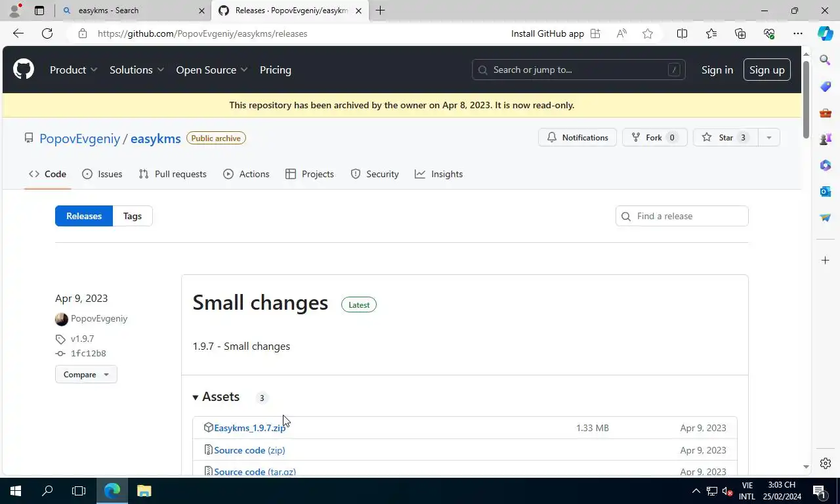Focus the Find a release field
This screenshot has width=840, height=504.
(x=682, y=216)
